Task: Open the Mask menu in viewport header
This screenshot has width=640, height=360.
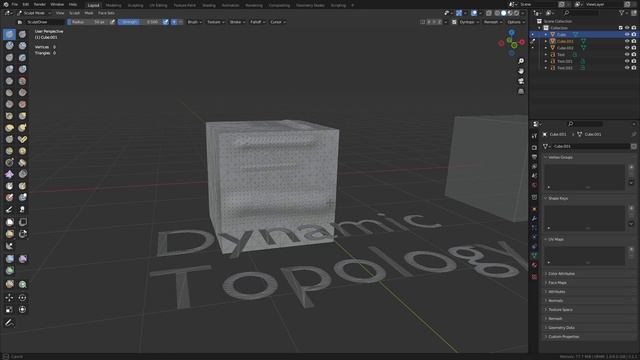Action: click(89, 13)
